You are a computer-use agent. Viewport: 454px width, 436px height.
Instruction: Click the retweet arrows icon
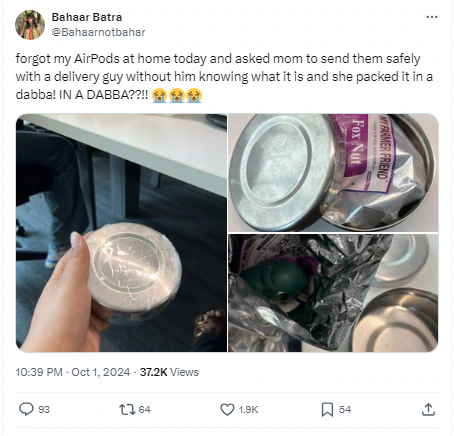point(127,409)
